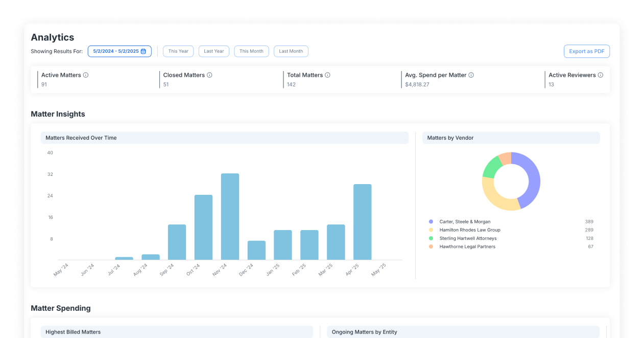
Task: Click the "Highest Billed Matters" panel title
Action: (x=73, y=332)
